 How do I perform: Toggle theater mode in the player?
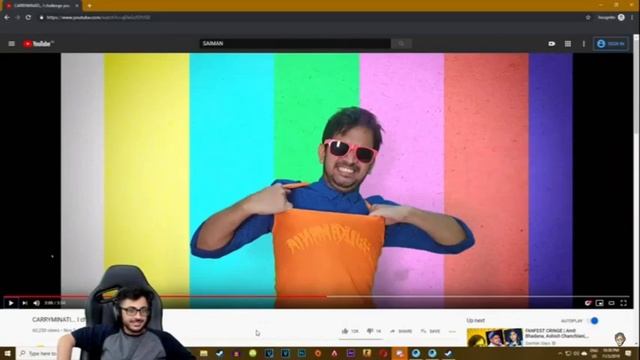coord(611,303)
